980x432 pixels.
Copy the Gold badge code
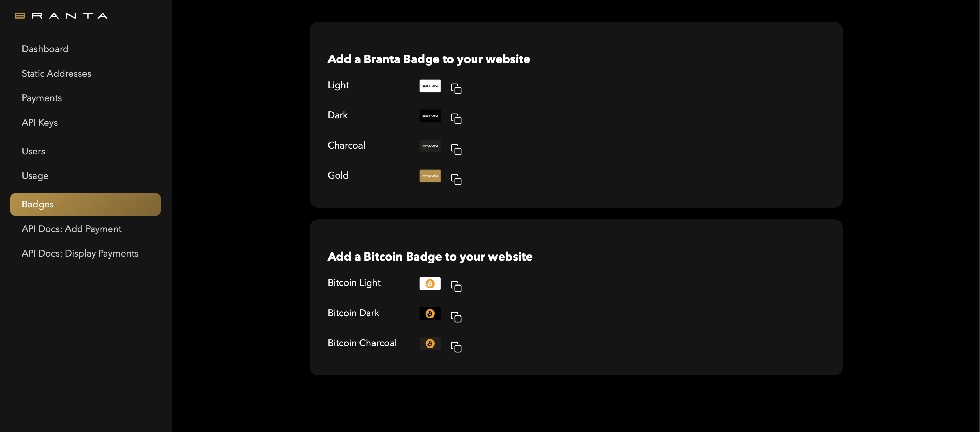tap(456, 179)
